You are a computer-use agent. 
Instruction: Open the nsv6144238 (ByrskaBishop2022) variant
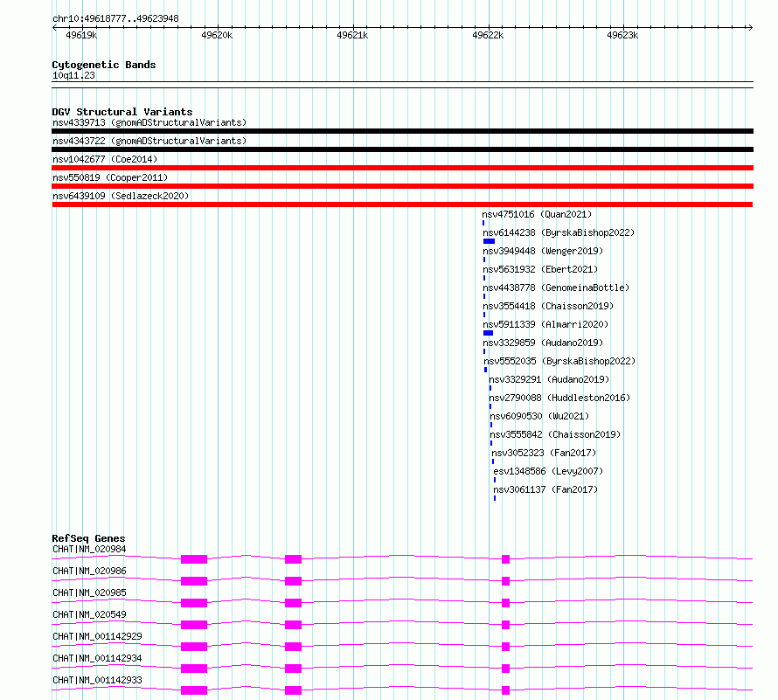pyautogui.click(x=559, y=232)
